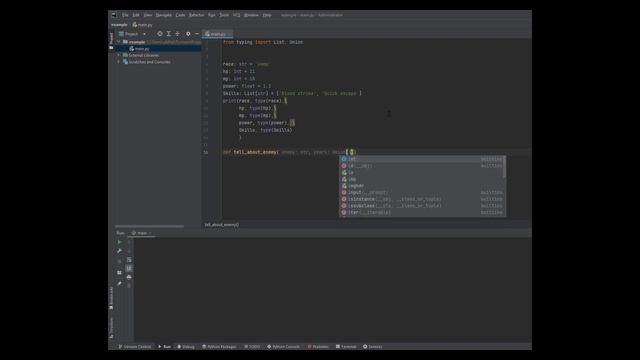Click the 'example' breadcrumb in navigation bar
The width and height of the screenshot is (640, 360).
pyautogui.click(x=119, y=25)
